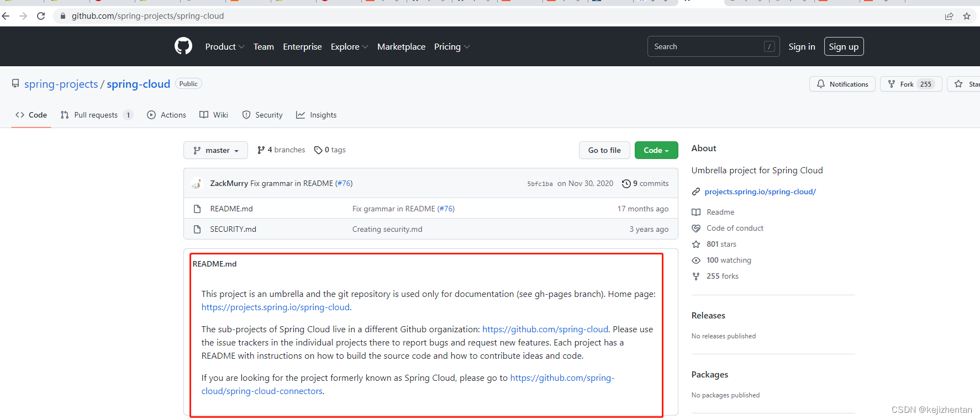Open the Pricing dropdown menu
This screenshot has height=420, width=980.
452,47
